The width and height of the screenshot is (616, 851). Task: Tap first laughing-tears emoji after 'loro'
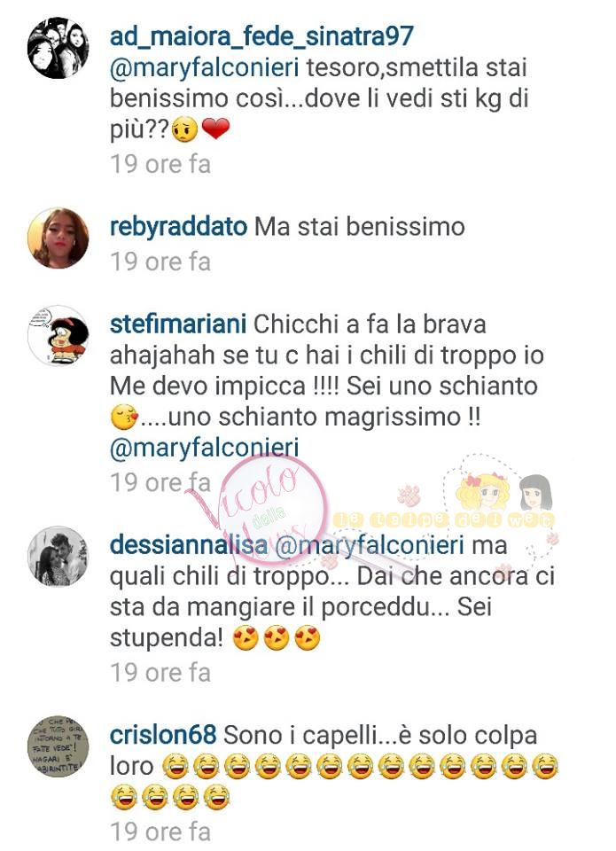click(x=175, y=768)
